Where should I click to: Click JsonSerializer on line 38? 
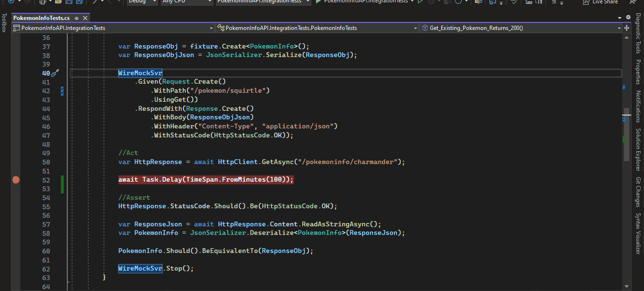[233, 55]
